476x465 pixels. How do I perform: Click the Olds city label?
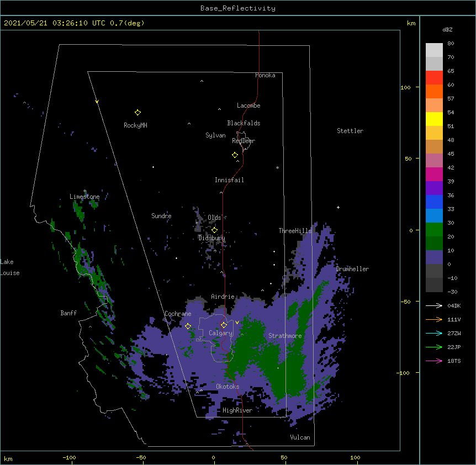point(214,218)
